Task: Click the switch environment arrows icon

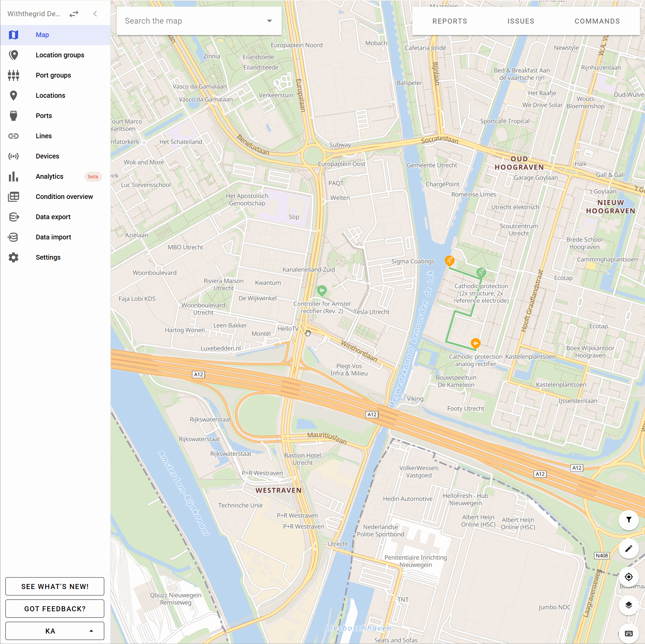Action: click(74, 14)
